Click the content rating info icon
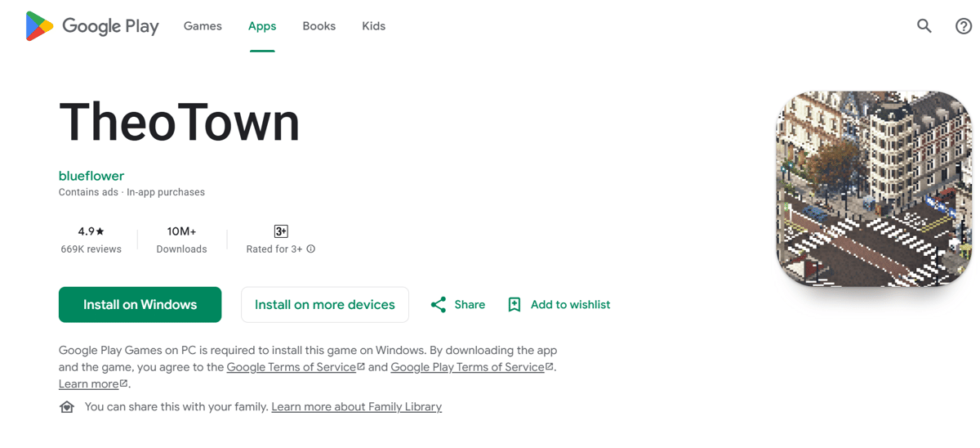This screenshot has width=980, height=448. 311,249
